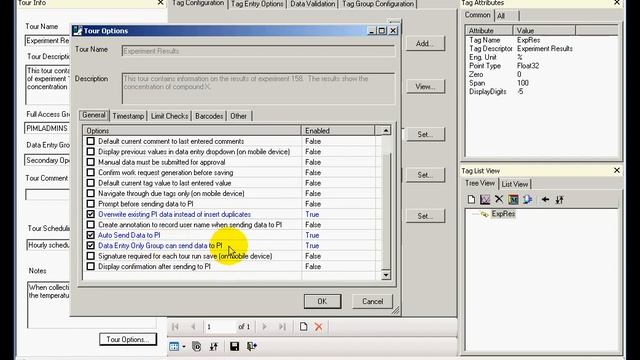Click the delete X icon in Tag List toolbar
The height and width of the screenshot is (360, 640).
tap(499, 199)
